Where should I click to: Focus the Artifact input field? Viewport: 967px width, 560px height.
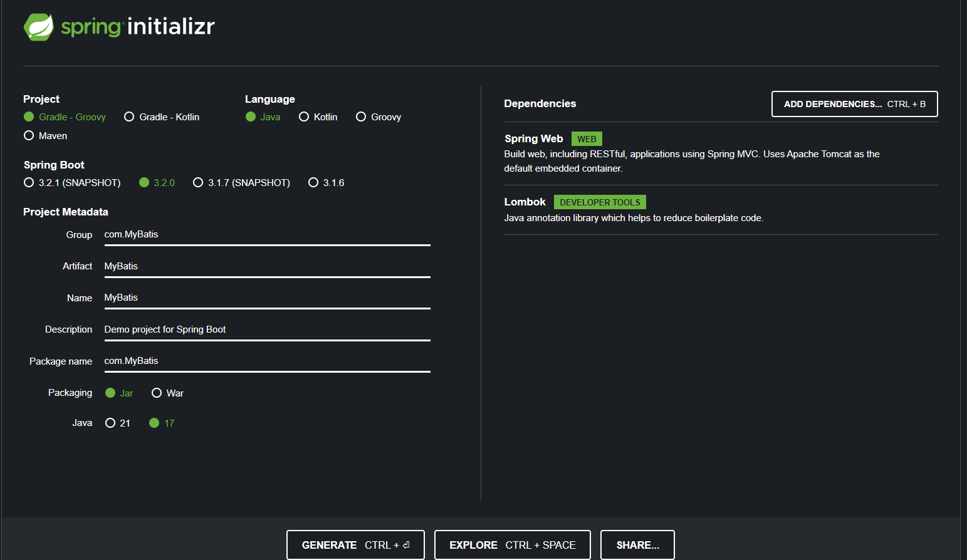(x=267, y=267)
